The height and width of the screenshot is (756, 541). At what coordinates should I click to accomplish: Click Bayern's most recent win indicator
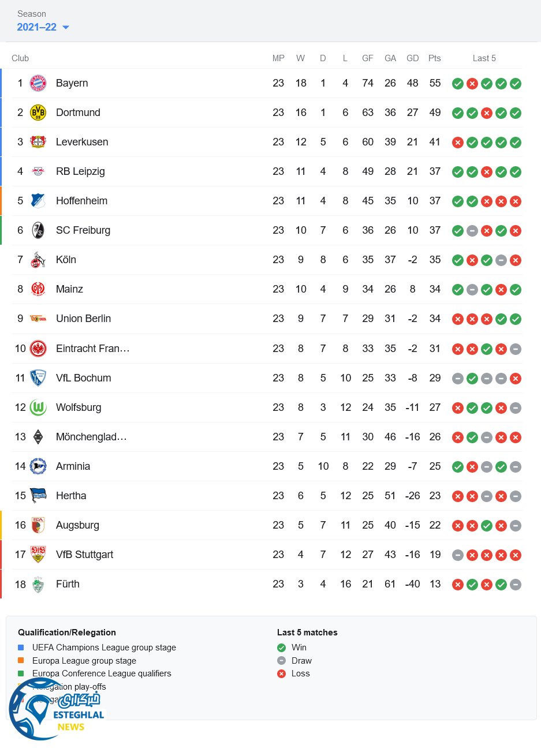point(516,84)
